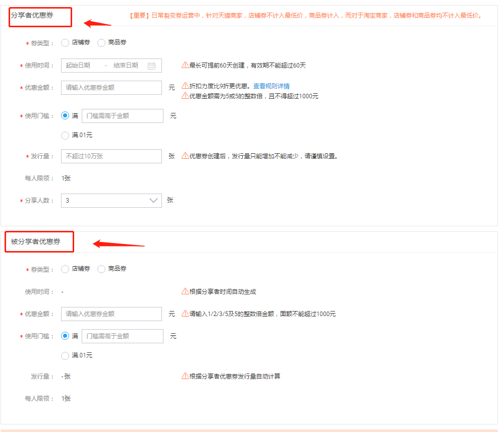This screenshot has height=432, width=504.
Task: Click warning icon beside 请输入1/2/3/5 hint
Action: click(185, 314)
